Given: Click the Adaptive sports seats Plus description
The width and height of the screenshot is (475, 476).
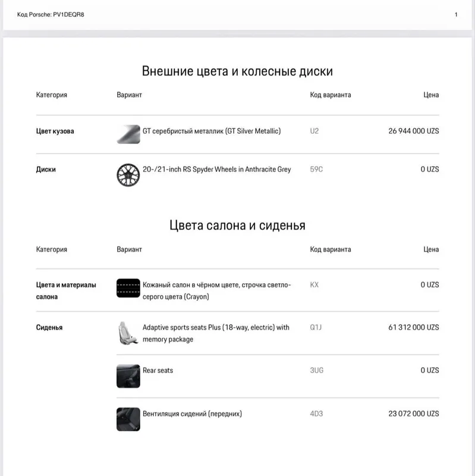Looking at the screenshot, I should [216, 333].
